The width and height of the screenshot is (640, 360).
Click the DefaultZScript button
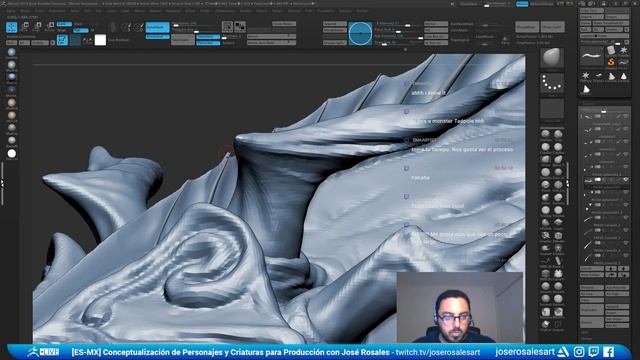tap(542, 4)
